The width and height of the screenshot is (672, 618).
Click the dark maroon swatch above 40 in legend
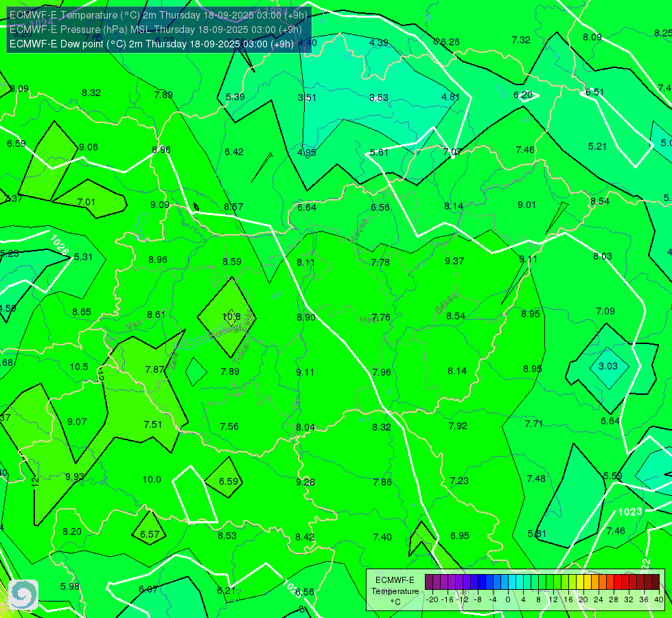click(656, 582)
